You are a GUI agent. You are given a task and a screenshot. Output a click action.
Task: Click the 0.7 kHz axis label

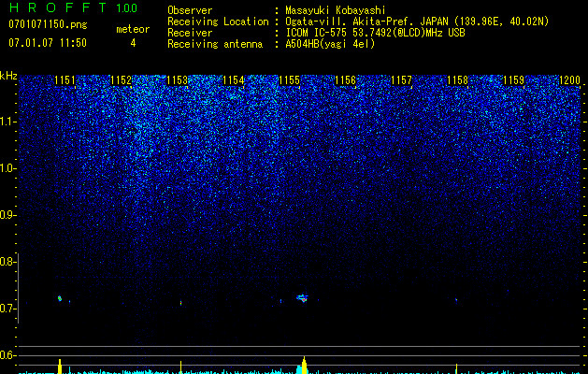[x=7, y=309]
